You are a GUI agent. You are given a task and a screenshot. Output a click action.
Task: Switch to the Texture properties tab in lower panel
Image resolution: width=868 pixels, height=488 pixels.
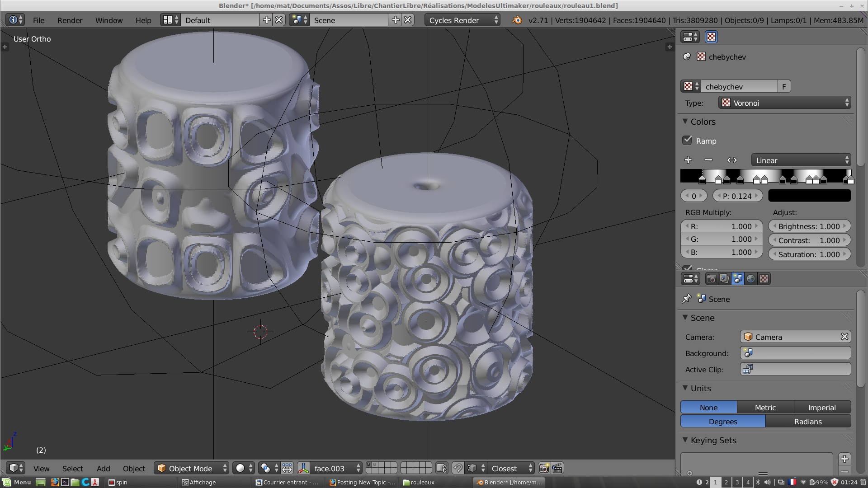[x=764, y=279]
